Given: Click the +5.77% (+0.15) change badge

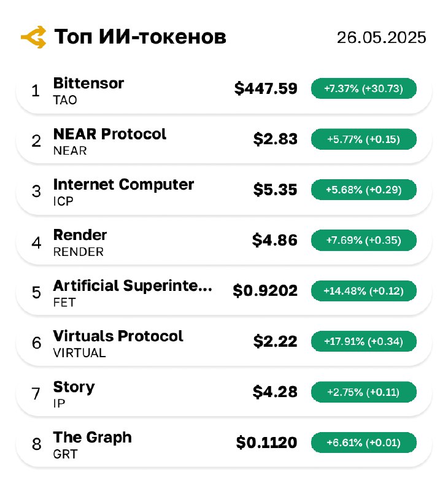Looking at the screenshot, I should click(363, 139).
